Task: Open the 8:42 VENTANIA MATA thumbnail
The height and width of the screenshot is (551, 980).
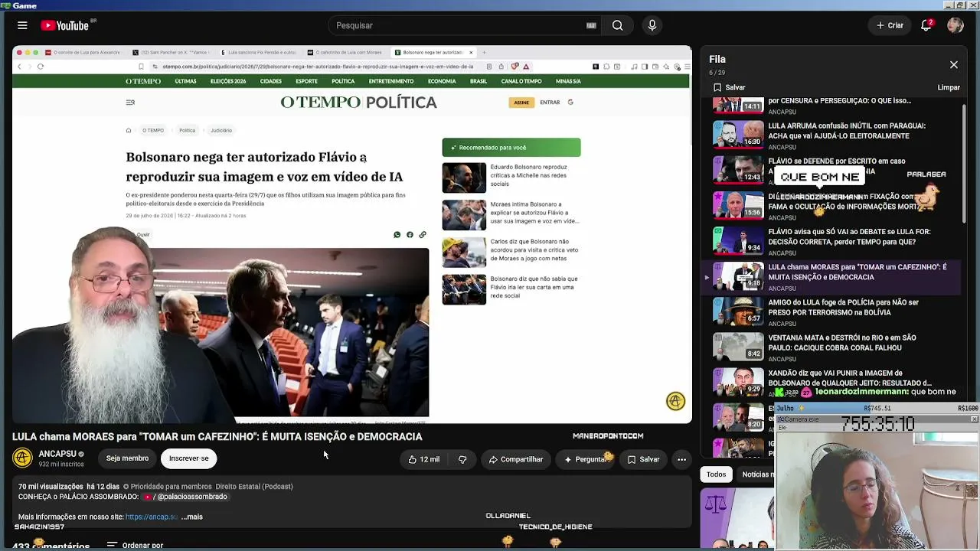Action: click(738, 346)
